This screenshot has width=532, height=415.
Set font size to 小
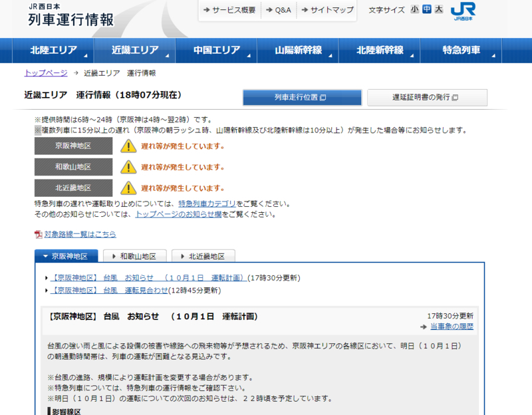(414, 9)
